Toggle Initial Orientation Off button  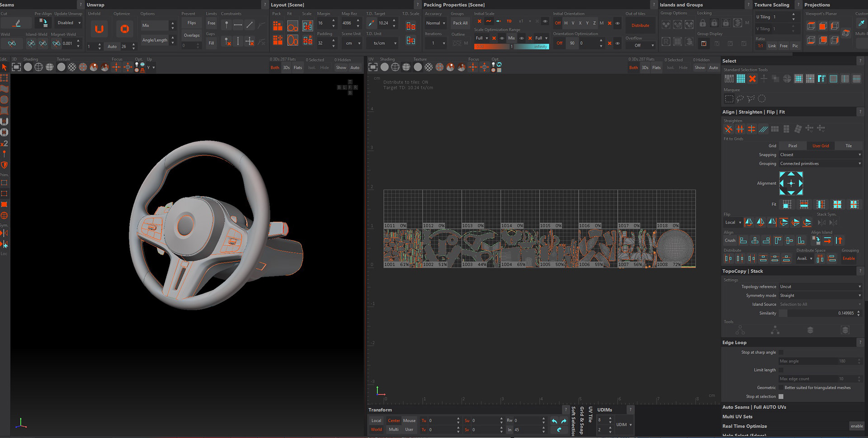[x=557, y=23]
